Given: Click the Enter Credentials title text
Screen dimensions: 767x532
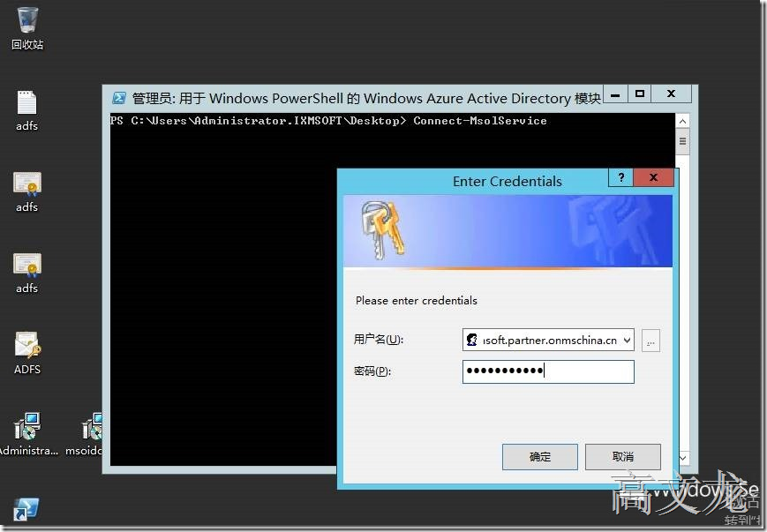Looking at the screenshot, I should tap(508, 182).
